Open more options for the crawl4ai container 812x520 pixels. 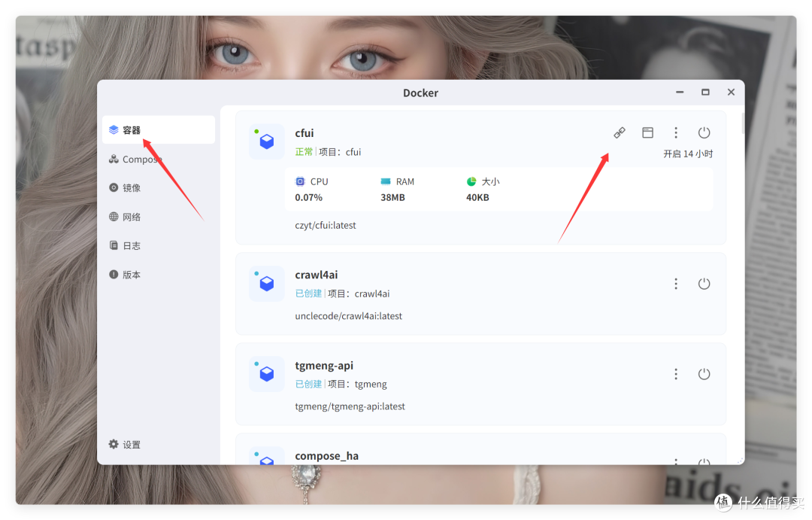pyautogui.click(x=676, y=284)
